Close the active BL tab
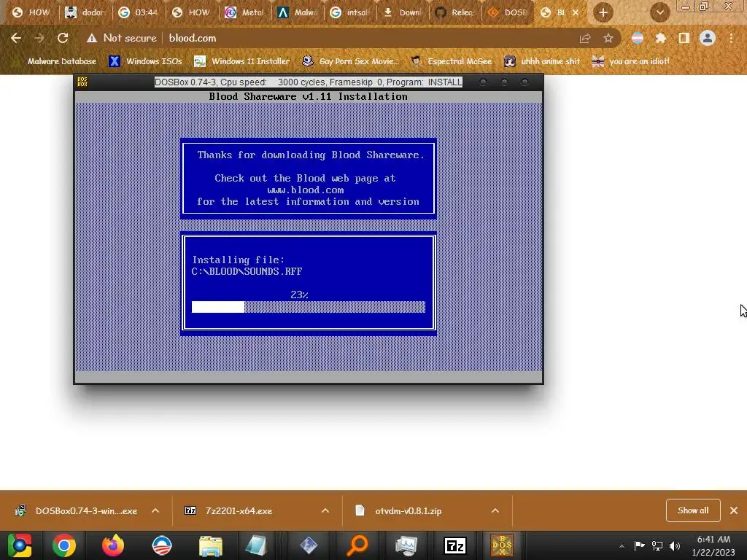747x560 pixels. (x=576, y=13)
